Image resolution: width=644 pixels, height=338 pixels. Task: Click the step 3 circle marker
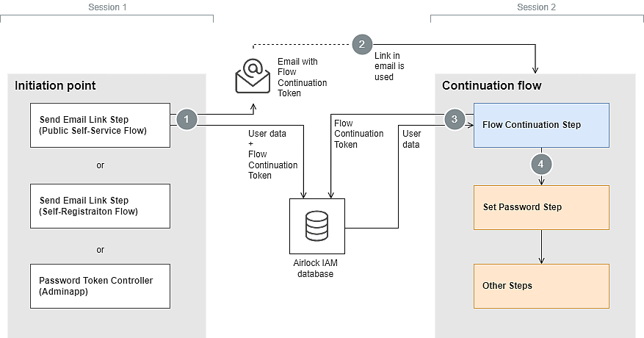[x=455, y=119]
